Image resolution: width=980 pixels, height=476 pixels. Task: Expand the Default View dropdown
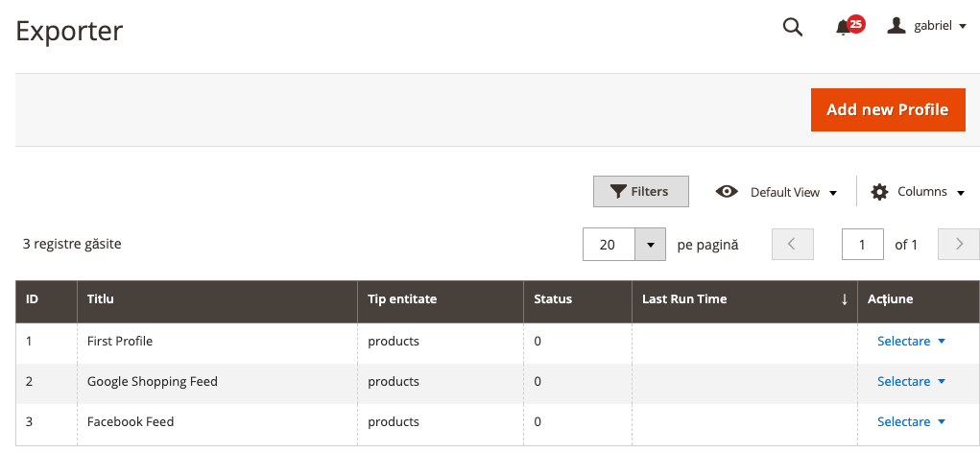[x=777, y=192]
